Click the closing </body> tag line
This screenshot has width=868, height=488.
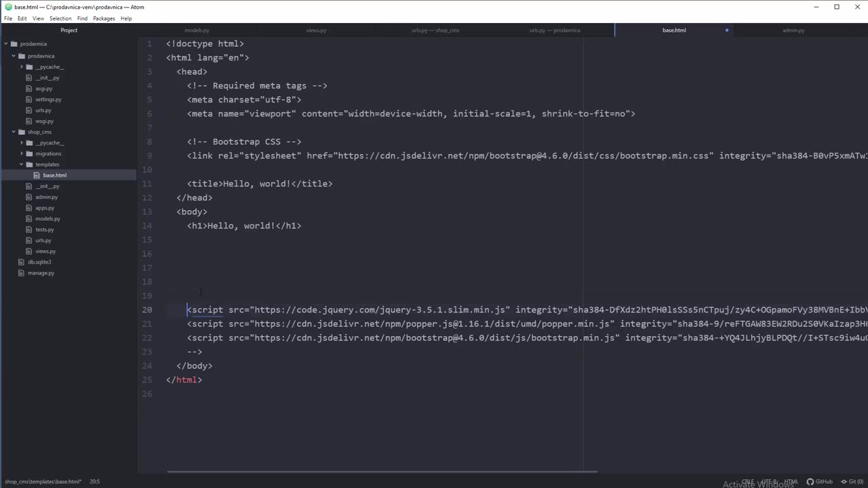[x=195, y=366]
